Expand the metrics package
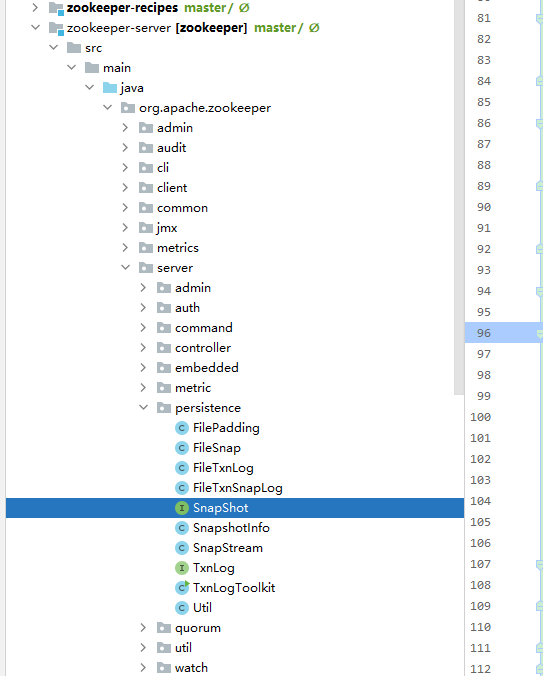543x676 pixels. click(125, 247)
